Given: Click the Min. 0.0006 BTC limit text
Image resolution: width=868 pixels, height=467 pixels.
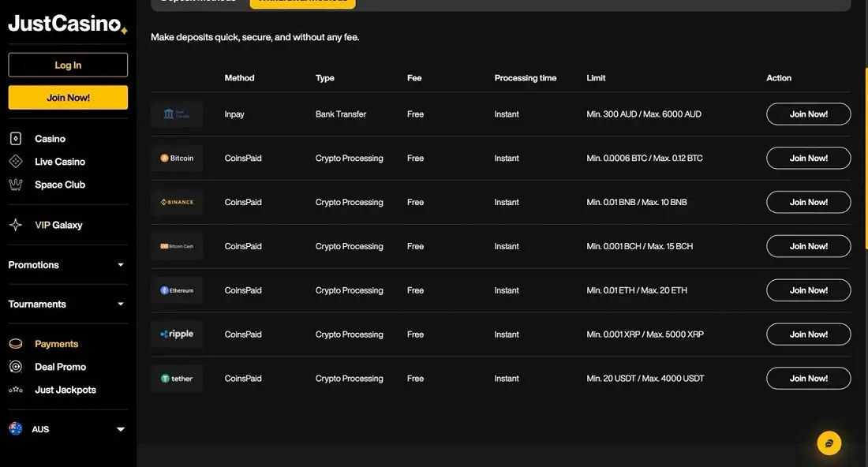Looking at the screenshot, I should pyautogui.click(x=645, y=159).
